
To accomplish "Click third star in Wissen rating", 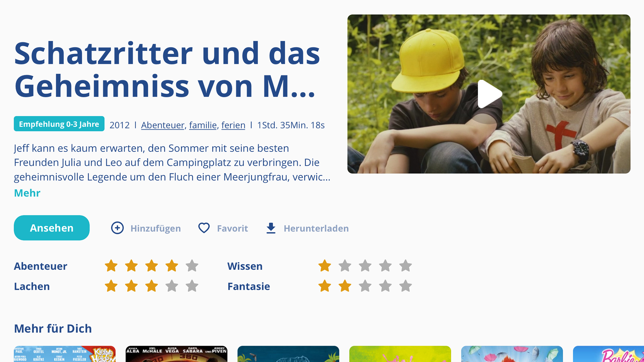I will [365, 266].
